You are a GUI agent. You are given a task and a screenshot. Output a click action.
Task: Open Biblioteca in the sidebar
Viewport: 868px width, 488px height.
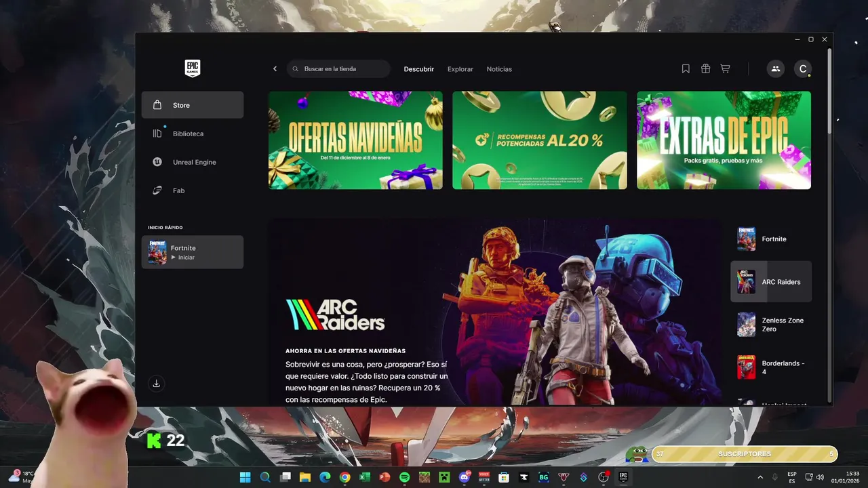(x=193, y=134)
